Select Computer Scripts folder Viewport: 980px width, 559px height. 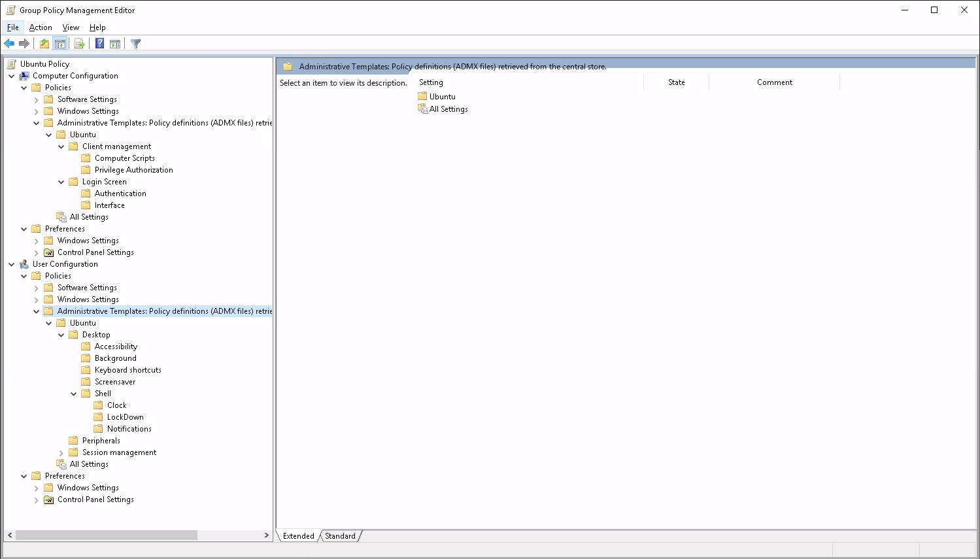tap(125, 158)
